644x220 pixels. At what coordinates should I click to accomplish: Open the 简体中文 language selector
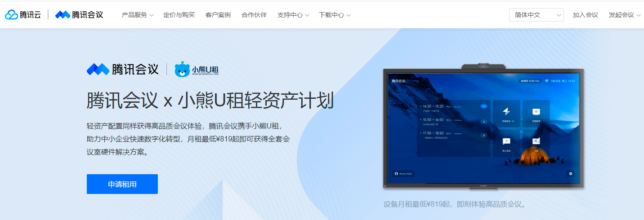[x=537, y=15]
